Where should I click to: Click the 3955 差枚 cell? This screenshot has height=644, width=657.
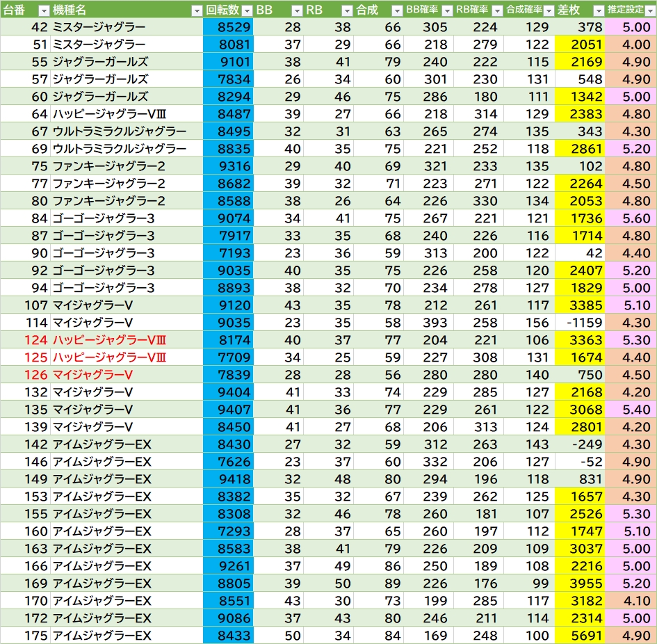[x=580, y=583]
